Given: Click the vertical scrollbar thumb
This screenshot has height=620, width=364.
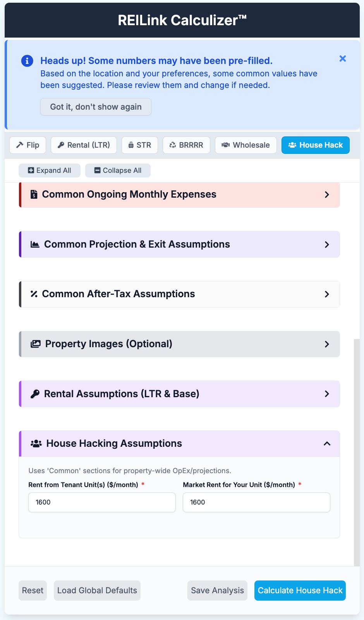Looking at the screenshot, I should coord(357,451).
